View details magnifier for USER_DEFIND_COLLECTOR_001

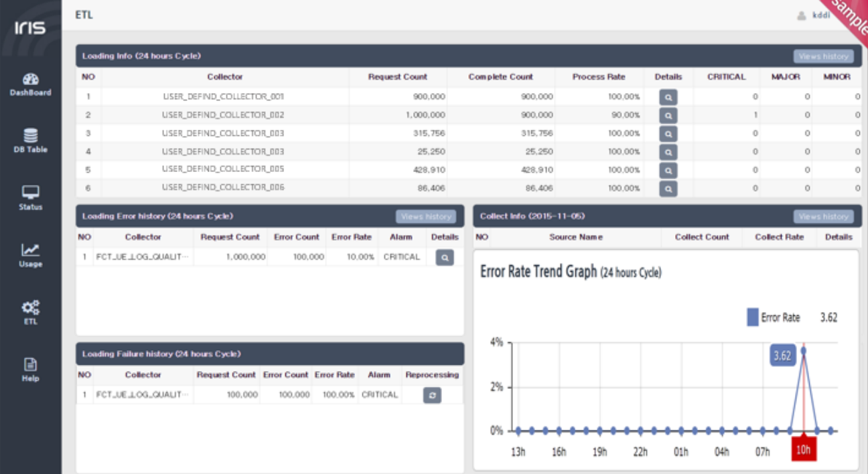pos(668,98)
